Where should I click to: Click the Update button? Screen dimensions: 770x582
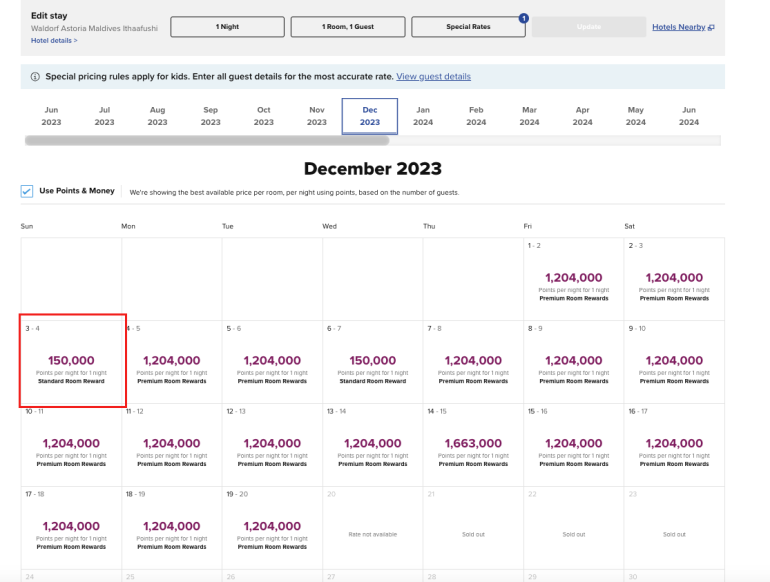[x=588, y=27]
